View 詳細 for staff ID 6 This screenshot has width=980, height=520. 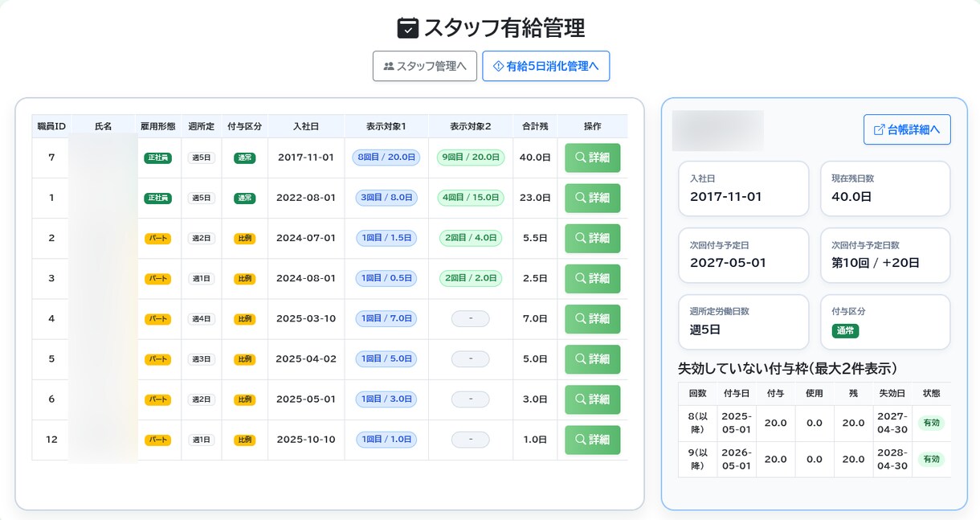point(592,399)
